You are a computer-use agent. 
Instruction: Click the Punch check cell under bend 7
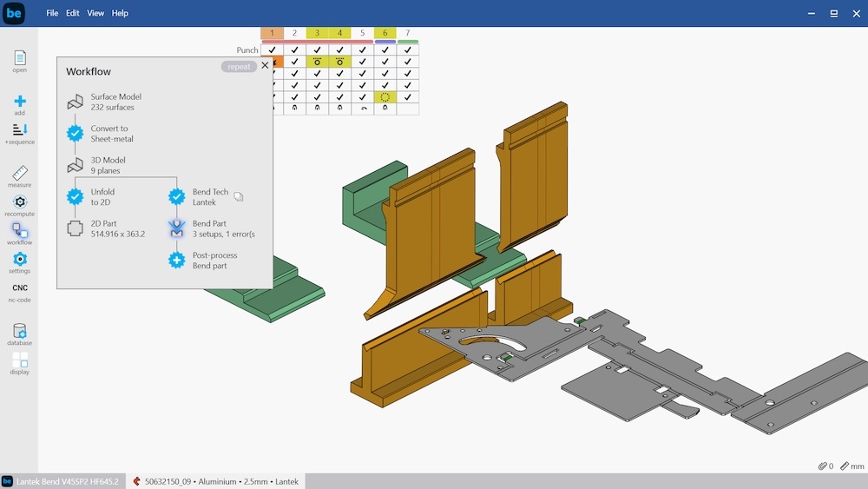[407, 50]
